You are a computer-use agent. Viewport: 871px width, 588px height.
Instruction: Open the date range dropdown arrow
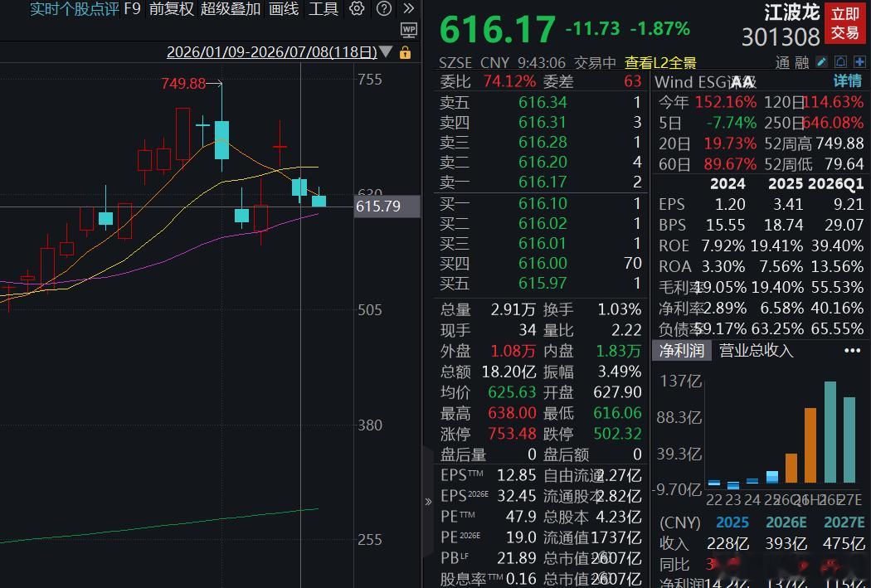coord(386,52)
